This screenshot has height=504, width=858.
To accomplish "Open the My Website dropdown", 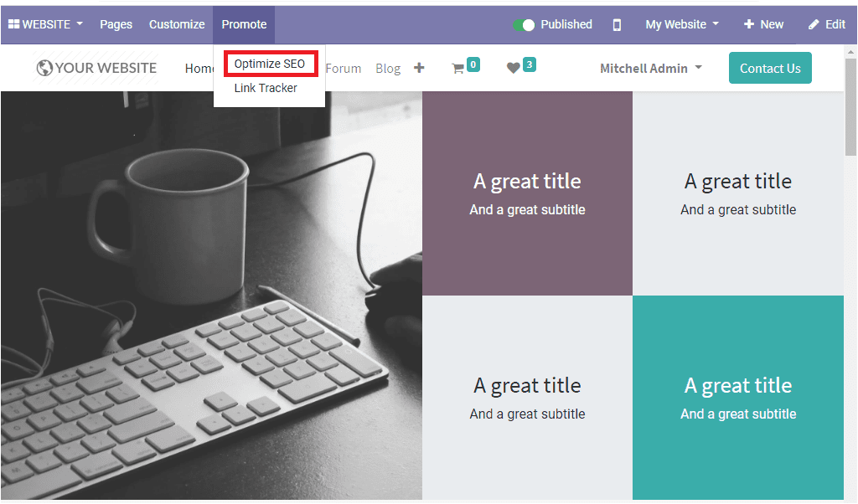I will [x=682, y=24].
